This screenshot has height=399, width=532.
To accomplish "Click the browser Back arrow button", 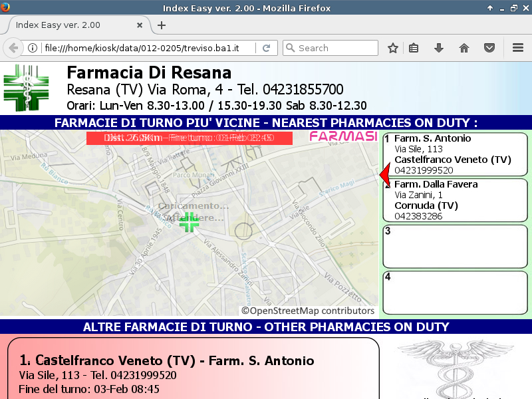I will point(13,48).
